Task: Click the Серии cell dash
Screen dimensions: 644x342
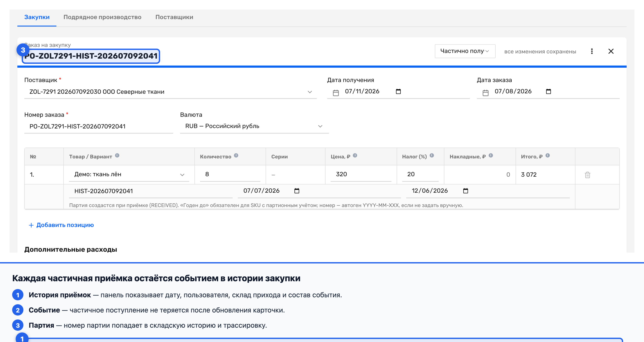Action: pyautogui.click(x=273, y=175)
